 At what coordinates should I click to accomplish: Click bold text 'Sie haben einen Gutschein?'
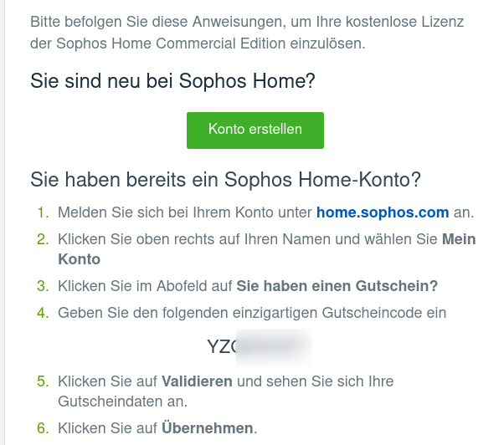click(x=337, y=286)
